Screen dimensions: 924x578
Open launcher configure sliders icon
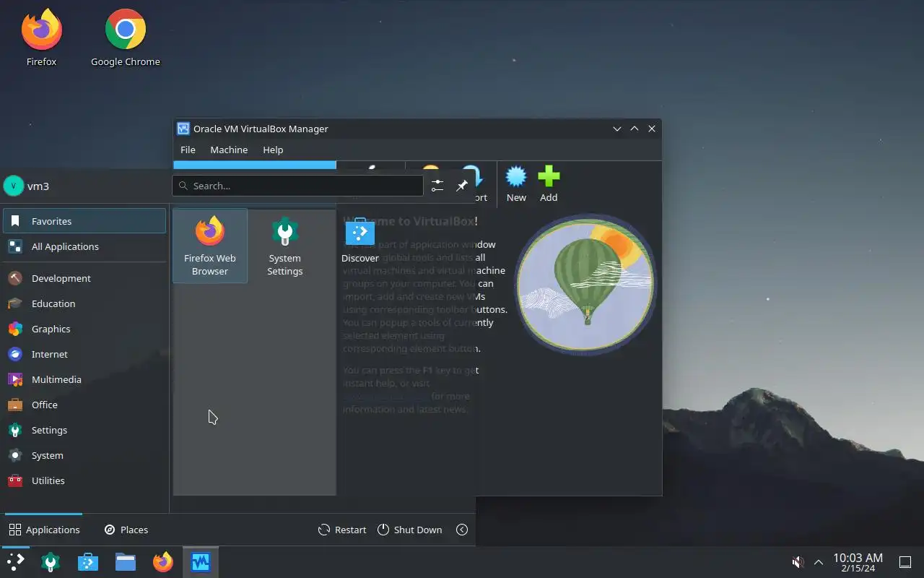[437, 186]
